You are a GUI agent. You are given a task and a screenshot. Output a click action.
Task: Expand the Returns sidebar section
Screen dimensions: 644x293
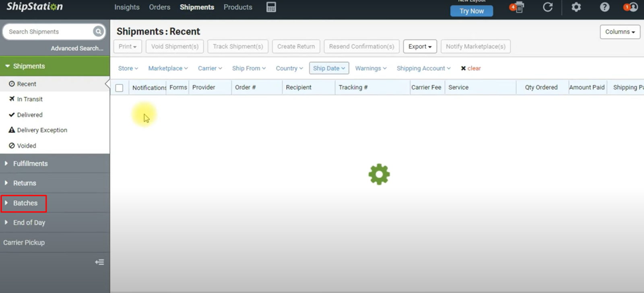pyautogui.click(x=55, y=183)
